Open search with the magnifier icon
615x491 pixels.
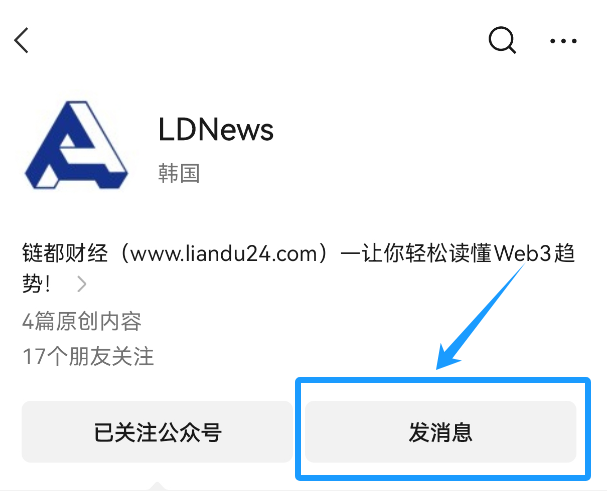coord(502,40)
